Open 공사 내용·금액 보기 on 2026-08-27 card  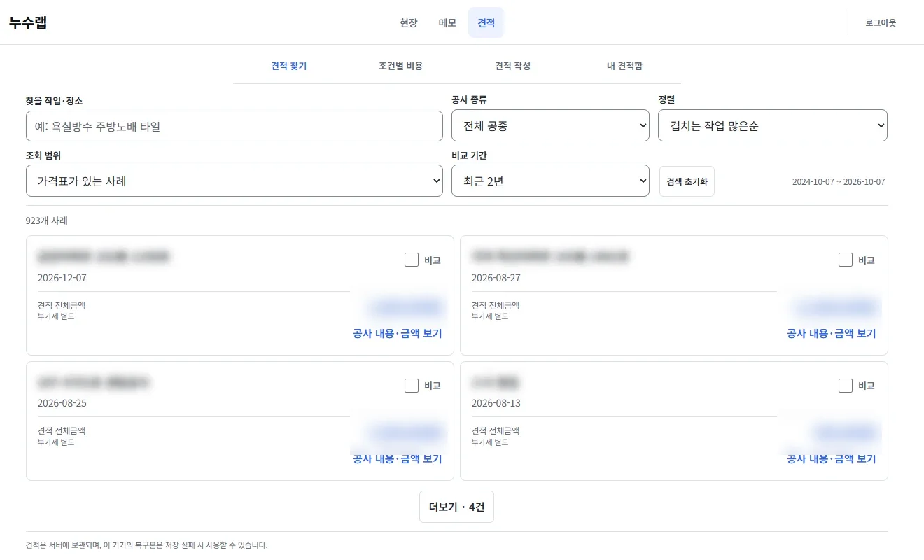[832, 333]
